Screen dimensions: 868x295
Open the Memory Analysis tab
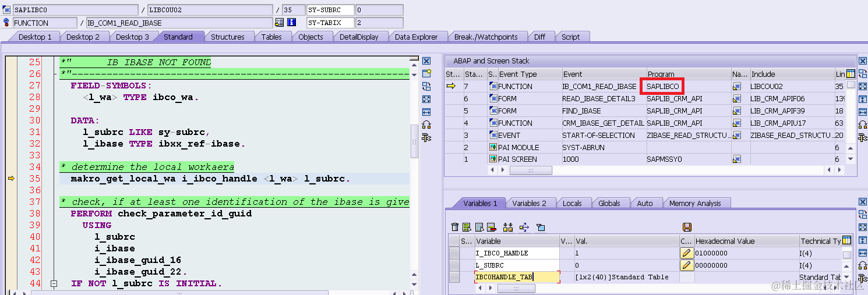pyautogui.click(x=695, y=203)
